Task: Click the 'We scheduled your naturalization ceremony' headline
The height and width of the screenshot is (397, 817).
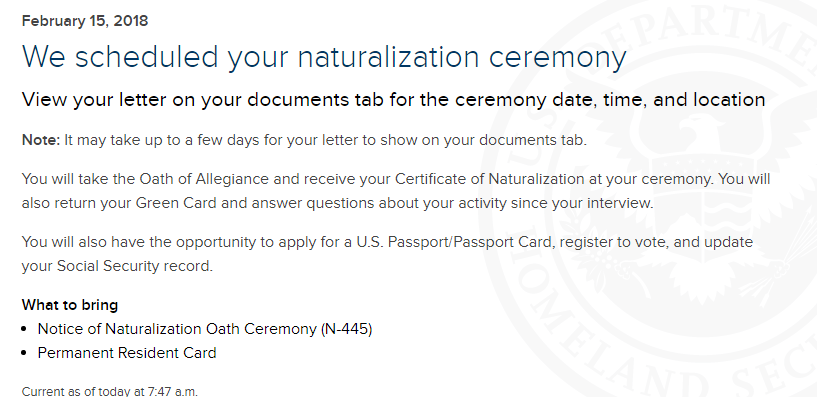Action: click(324, 57)
